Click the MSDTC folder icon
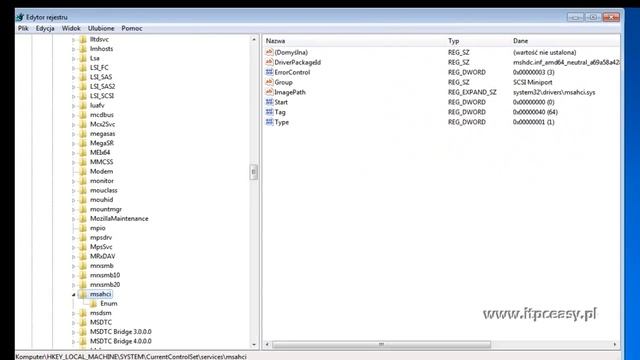Screen dimensions: 640x360 click(83, 322)
